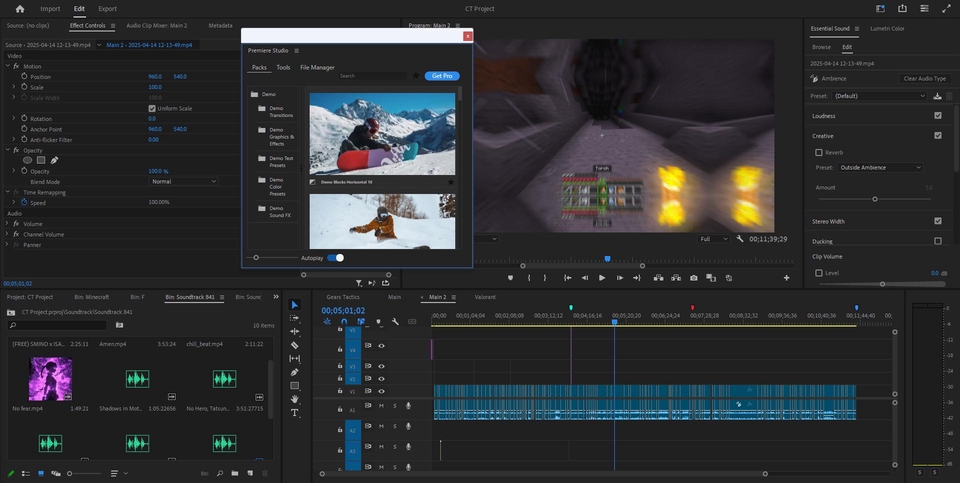
Task: Select the Razor tool in the toolbar
Action: 294,345
